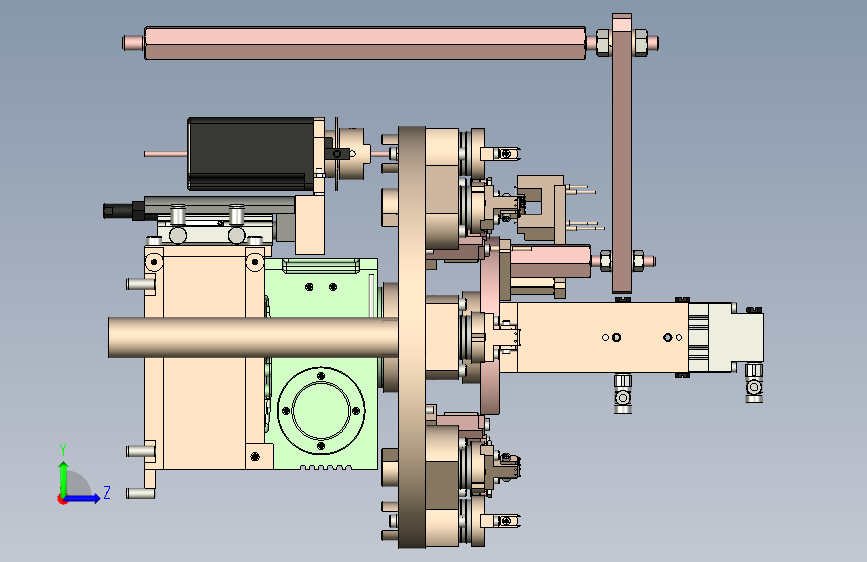Select the short pink hex rod near vertical bar
867x562 pixels.
point(550,262)
